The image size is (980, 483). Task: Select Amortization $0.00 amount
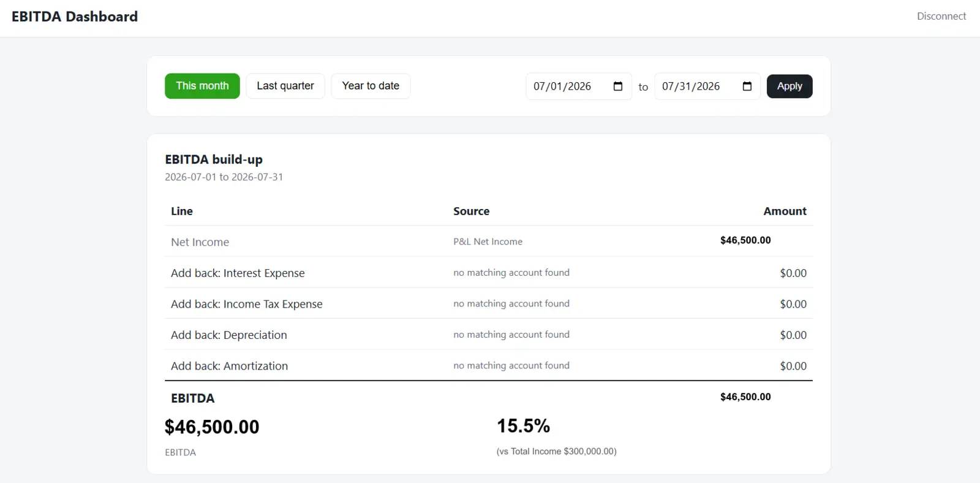click(793, 366)
